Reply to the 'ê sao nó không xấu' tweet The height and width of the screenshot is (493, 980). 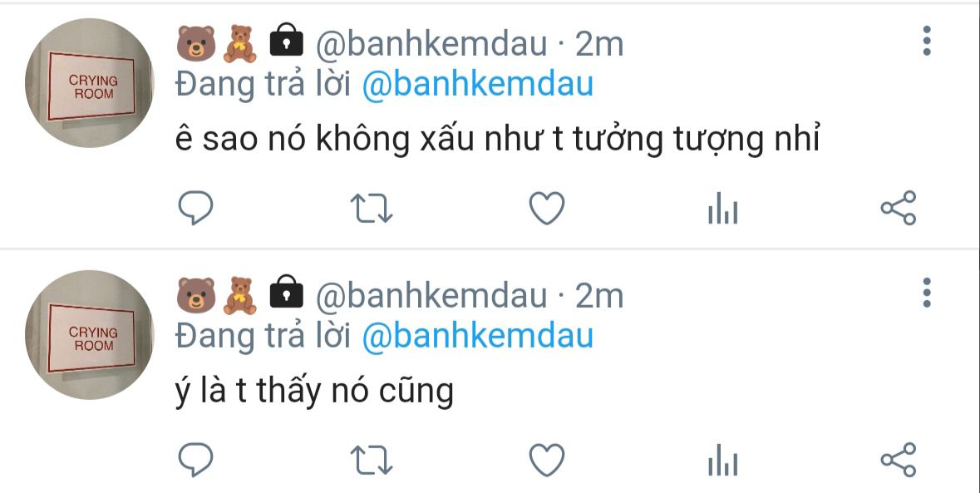pos(195,208)
